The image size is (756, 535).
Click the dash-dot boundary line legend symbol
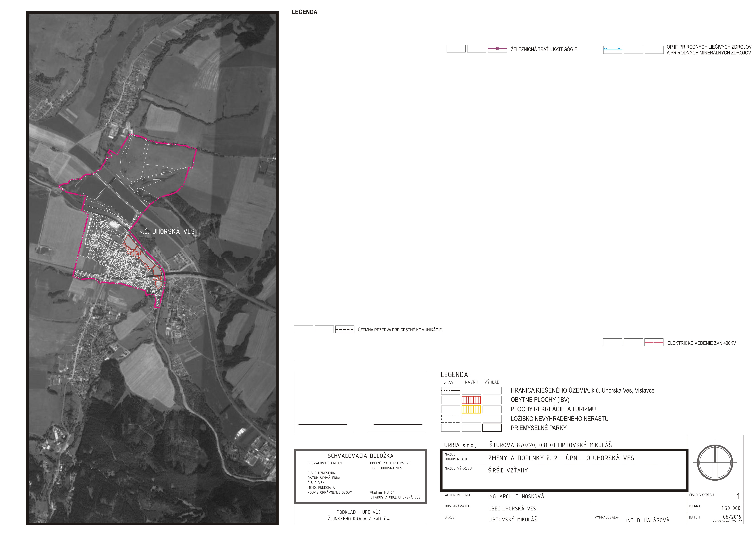click(x=450, y=391)
